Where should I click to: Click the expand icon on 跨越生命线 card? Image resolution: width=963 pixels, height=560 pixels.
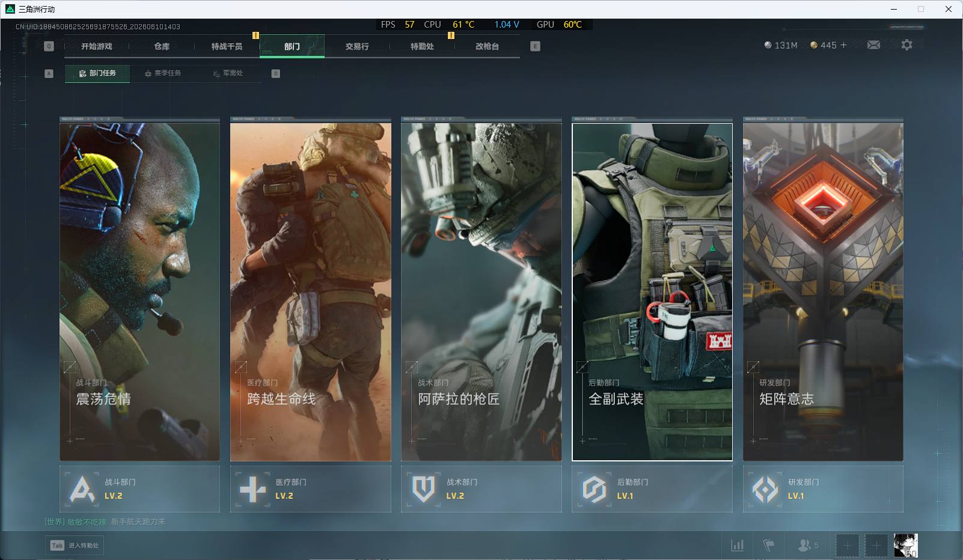tap(240, 367)
